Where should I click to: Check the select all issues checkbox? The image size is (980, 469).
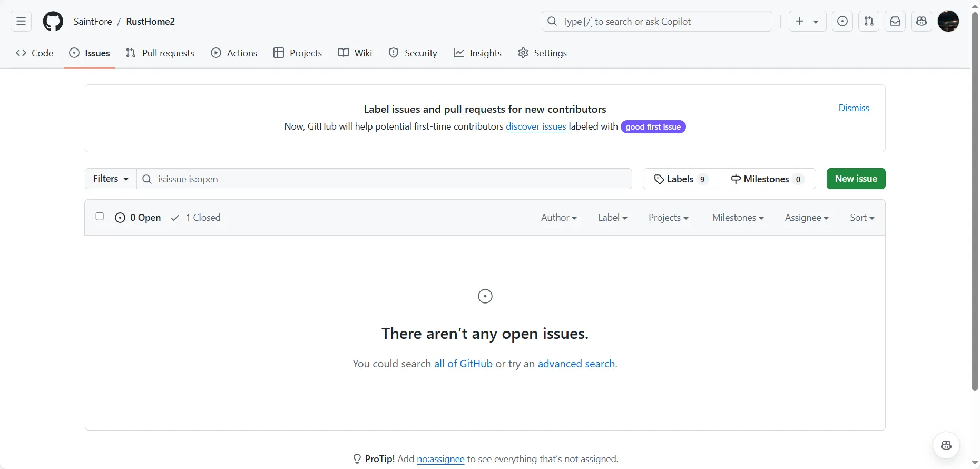(x=100, y=217)
